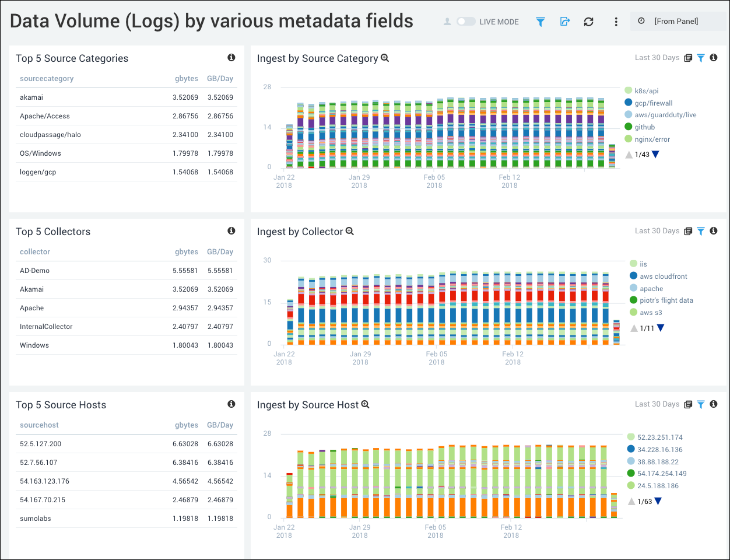Click the share/export icon in the header
730x560 pixels.
pyautogui.click(x=564, y=21)
